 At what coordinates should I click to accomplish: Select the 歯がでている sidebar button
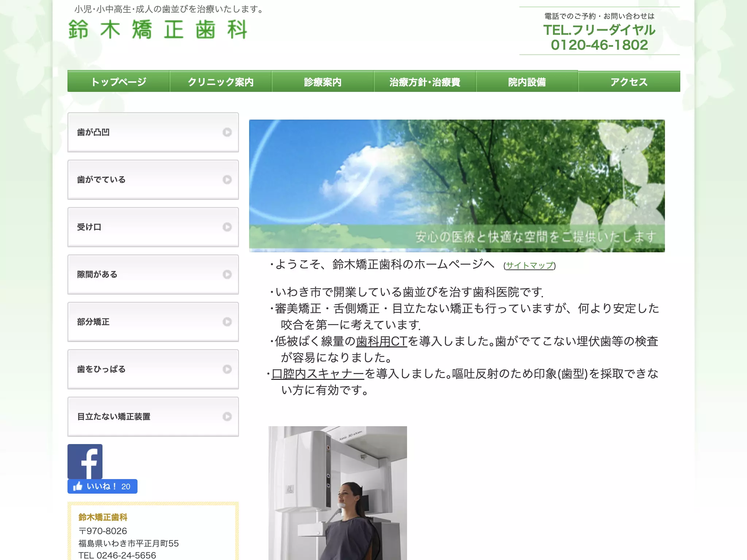(153, 180)
